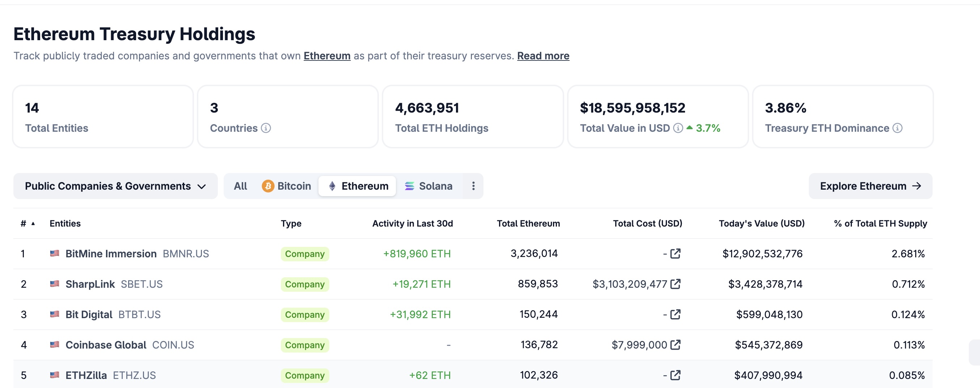Sort by Total Ethereum column header
Image resolution: width=980 pixels, height=388 pixels.
pyautogui.click(x=528, y=223)
